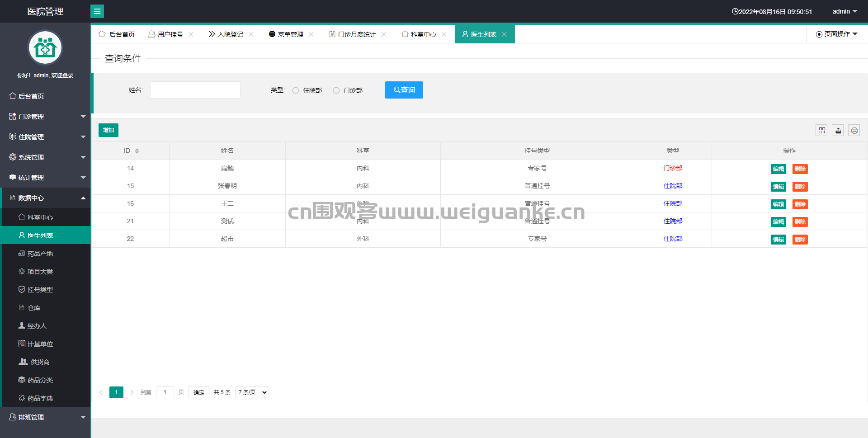Close the 科室中心 tab
868x438 pixels.
(444, 34)
